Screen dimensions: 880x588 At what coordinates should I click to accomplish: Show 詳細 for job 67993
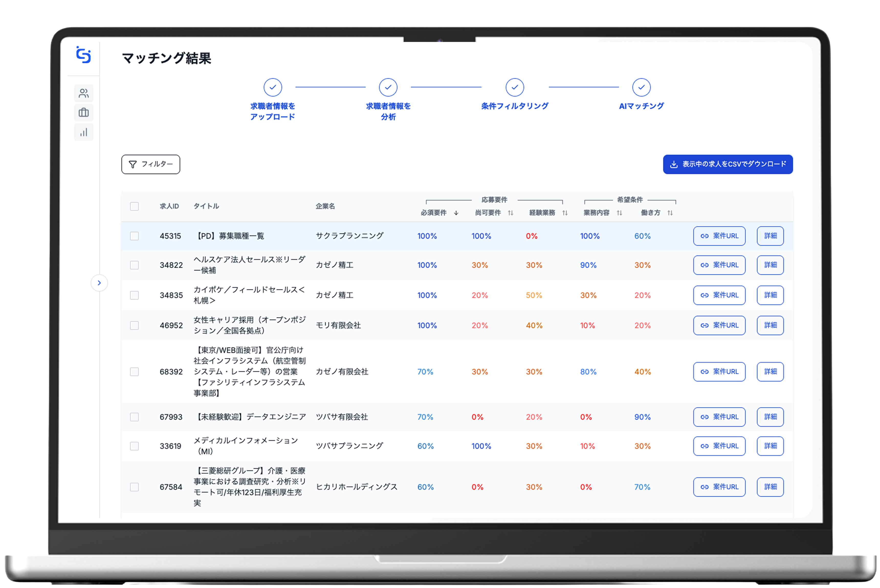pyautogui.click(x=770, y=417)
